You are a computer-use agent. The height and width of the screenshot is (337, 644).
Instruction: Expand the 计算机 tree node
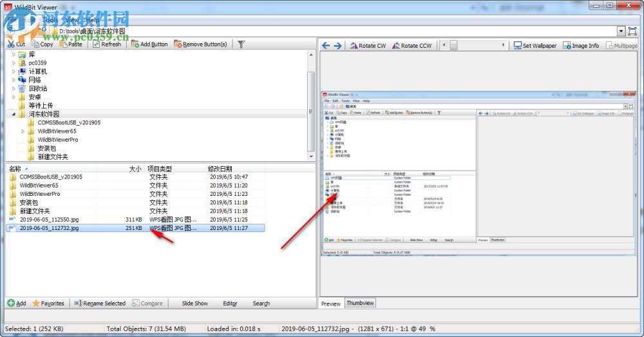click(x=14, y=71)
